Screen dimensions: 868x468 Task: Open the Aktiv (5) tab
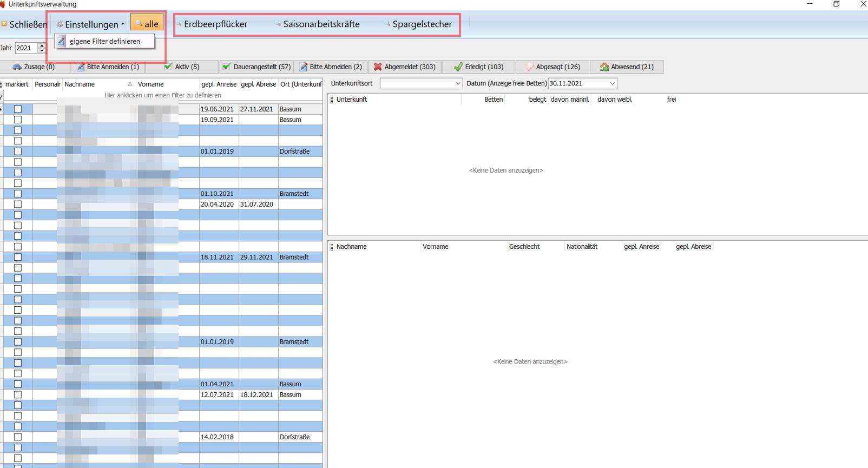pos(181,67)
